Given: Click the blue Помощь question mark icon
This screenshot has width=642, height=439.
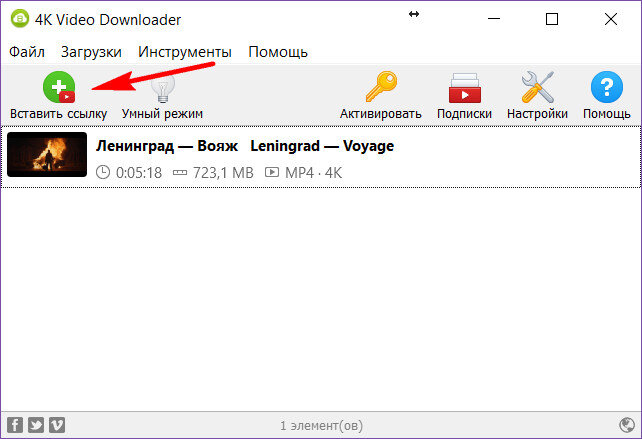Looking at the screenshot, I should [607, 87].
